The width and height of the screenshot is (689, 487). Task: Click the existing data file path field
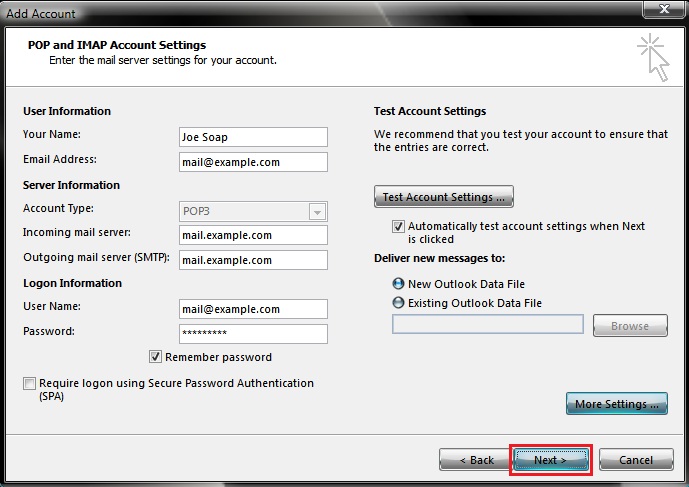click(488, 324)
